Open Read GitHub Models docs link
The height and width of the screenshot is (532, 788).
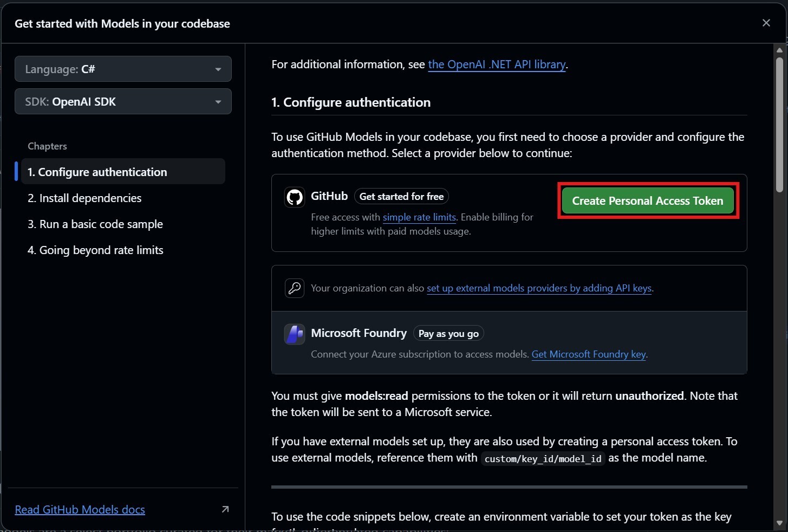coord(80,509)
